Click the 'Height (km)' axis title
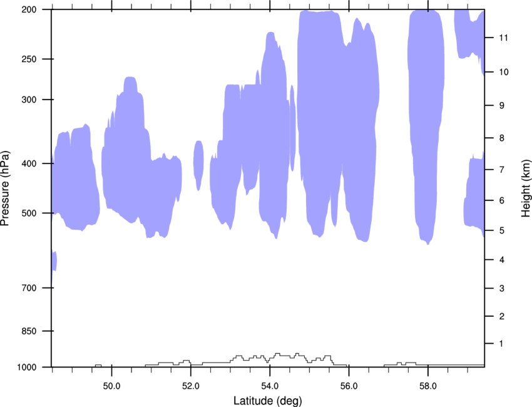 (x=525, y=188)
